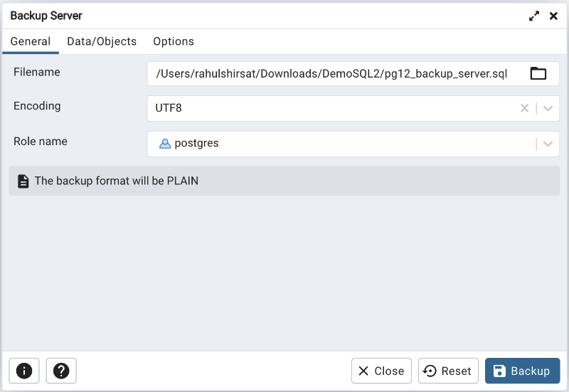Click the Backup Server title text
This screenshot has width=569, height=392.
click(46, 16)
